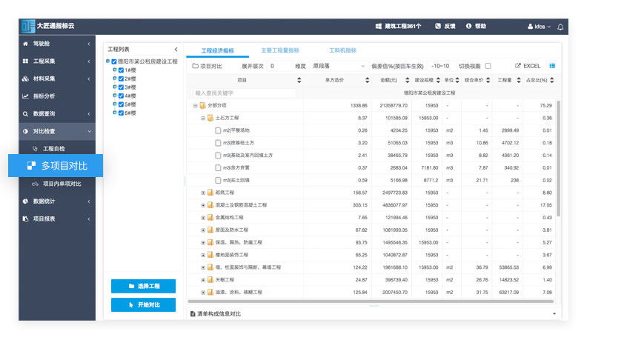This screenshot has width=644, height=340.
Task: Click the 指标分析 chart icon in sidebar
Action: tap(25, 96)
